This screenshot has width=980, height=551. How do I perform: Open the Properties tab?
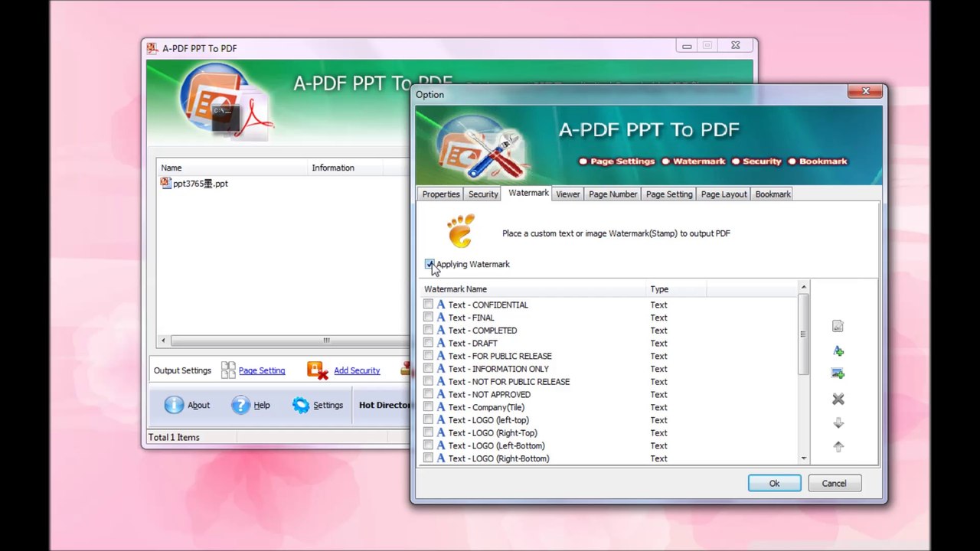(x=441, y=194)
